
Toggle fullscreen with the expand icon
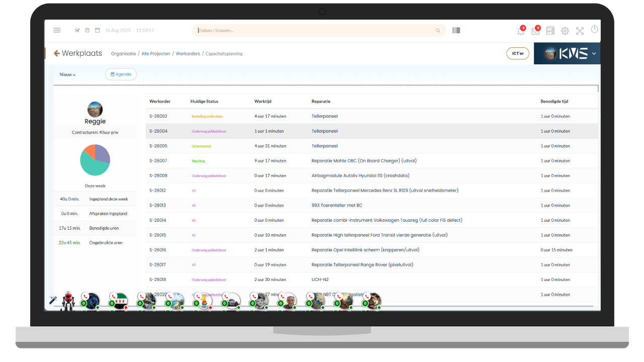point(580,31)
